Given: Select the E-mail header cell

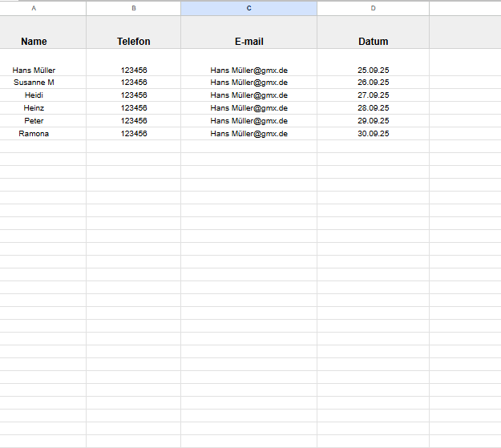Looking at the screenshot, I should [x=248, y=41].
